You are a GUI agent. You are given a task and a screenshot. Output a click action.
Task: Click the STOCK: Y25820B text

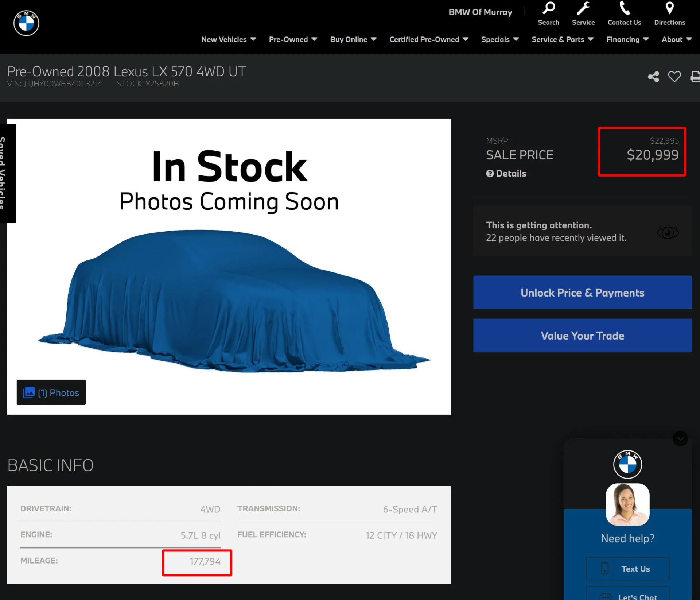[148, 84]
